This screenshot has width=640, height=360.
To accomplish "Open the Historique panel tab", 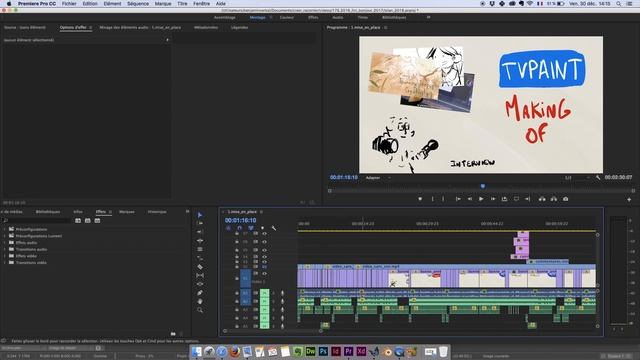I will click(157, 212).
